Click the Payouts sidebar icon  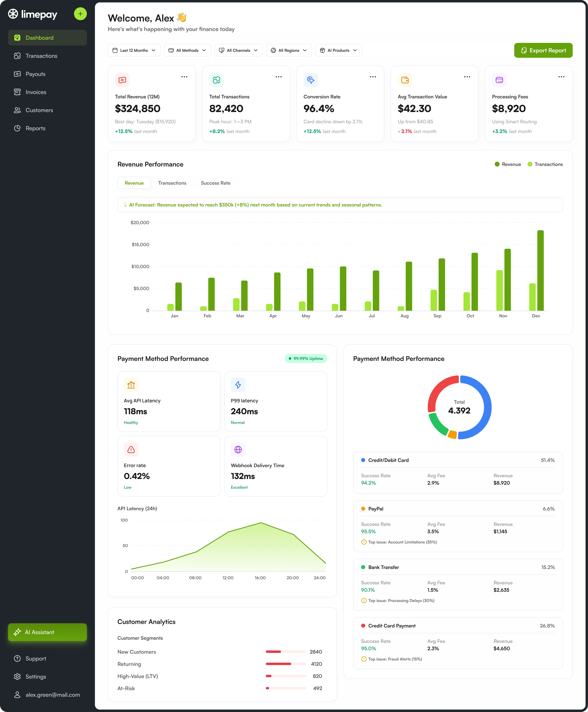pyautogui.click(x=17, y=74)
